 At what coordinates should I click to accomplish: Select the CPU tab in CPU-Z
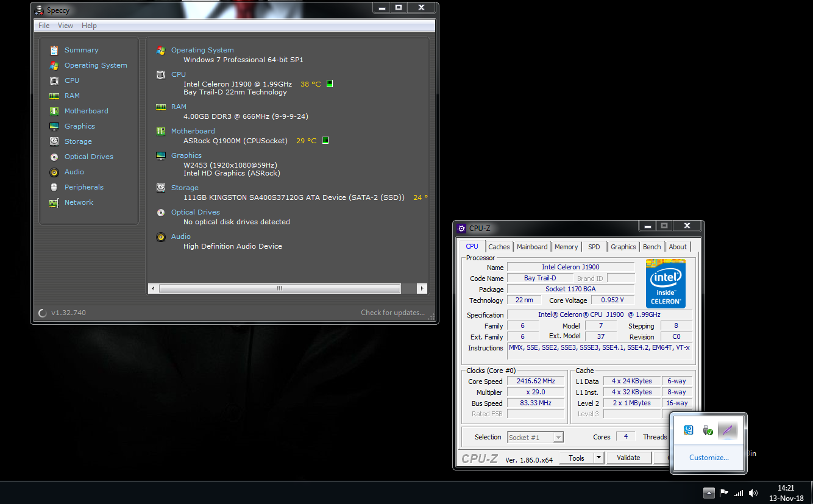[472, 246]
